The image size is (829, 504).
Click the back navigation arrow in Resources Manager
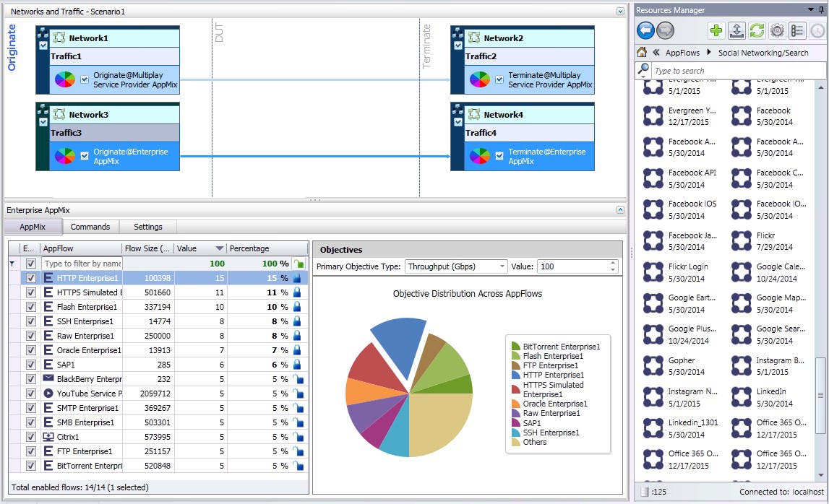645,30
